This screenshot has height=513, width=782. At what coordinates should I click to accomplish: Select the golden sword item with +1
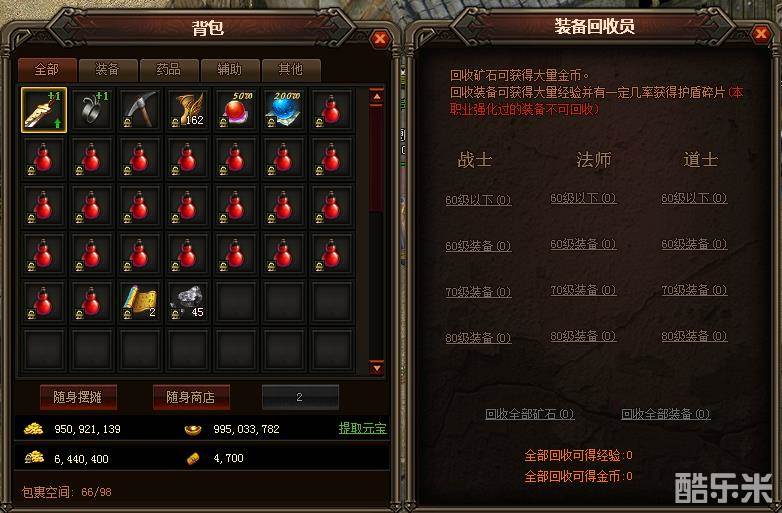coord(44,110)
